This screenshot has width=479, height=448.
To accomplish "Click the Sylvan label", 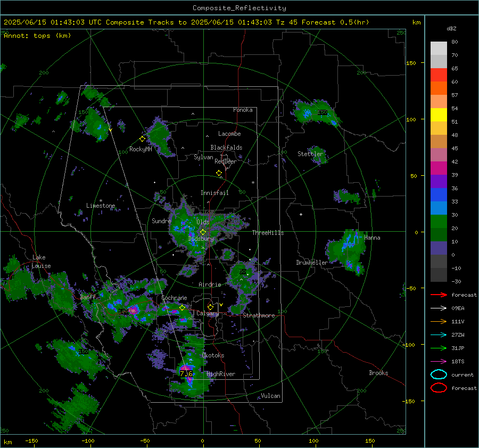I will coord(203,157).
